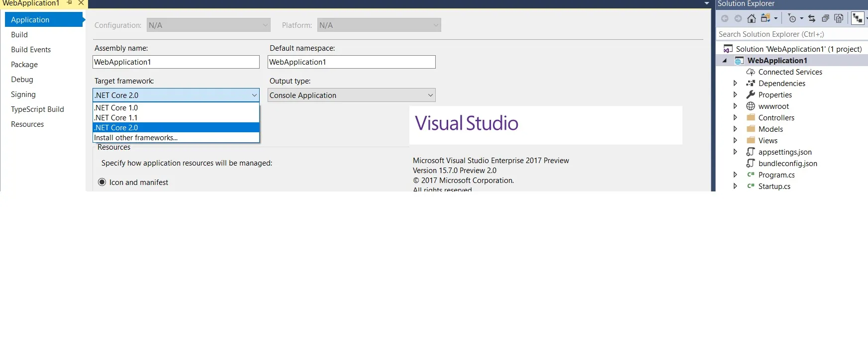Image resolution: width=868 pixels, height=360 pixels.
Task: Select the Connected Services tree item
Action: tap(790, 72)
